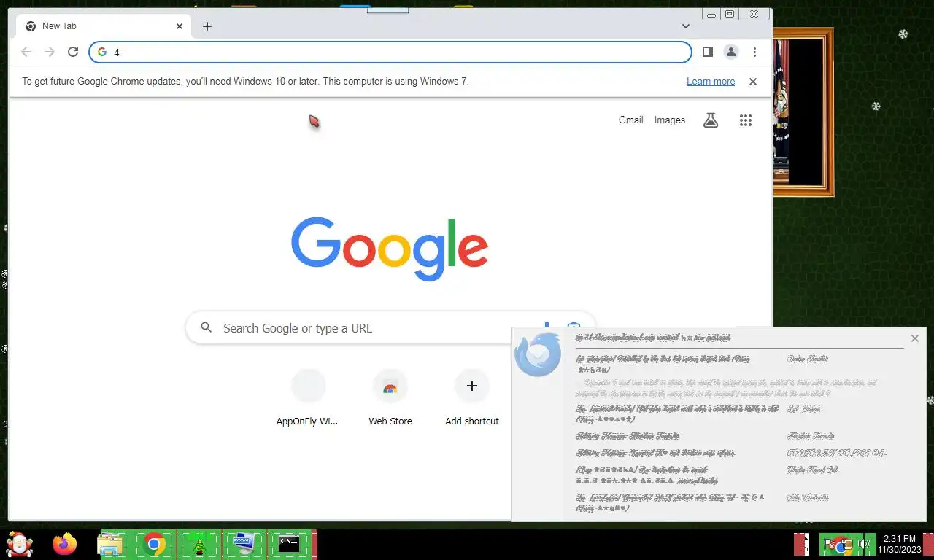
Task: Open Start menu Santa icon
Action: (x=20, y=544)
